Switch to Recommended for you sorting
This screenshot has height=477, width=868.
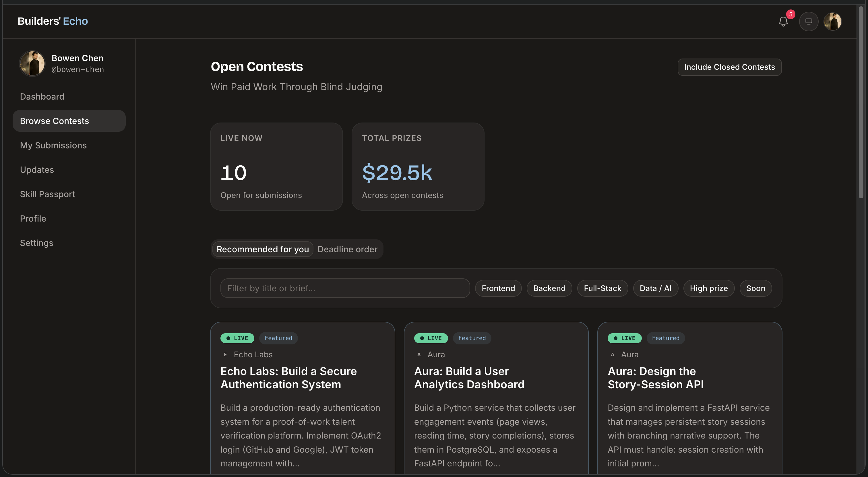click(263, 249)
